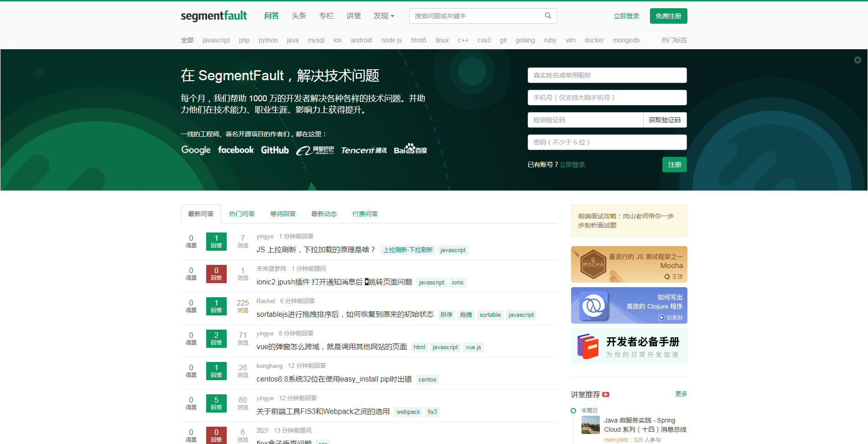Click the 5 回答 answer count box
The height and width of the screenshot is (444, 868).
click(216, 403)
